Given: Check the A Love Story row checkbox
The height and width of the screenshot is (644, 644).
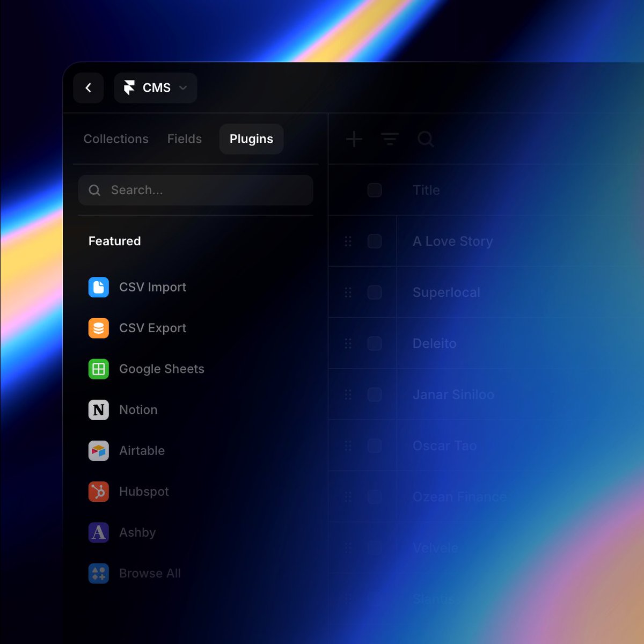Looking at the screenshot, I should tap(375, 241).
